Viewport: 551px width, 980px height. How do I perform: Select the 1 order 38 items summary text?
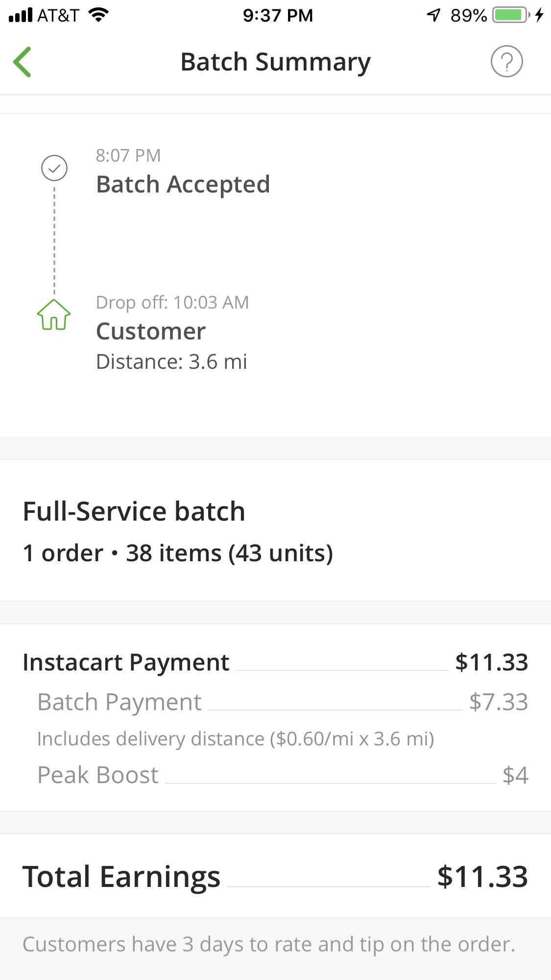coord(178,552)
